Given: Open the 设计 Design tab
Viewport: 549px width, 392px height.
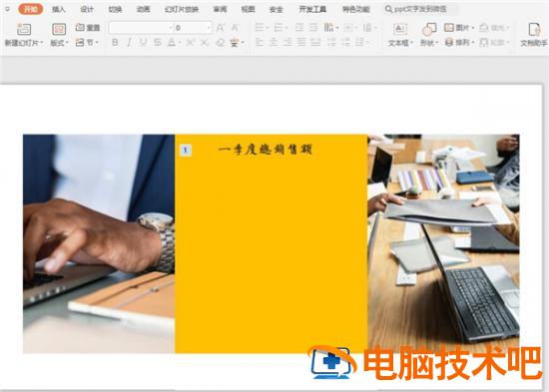Looking at the screenshot, I should point(87,9).
